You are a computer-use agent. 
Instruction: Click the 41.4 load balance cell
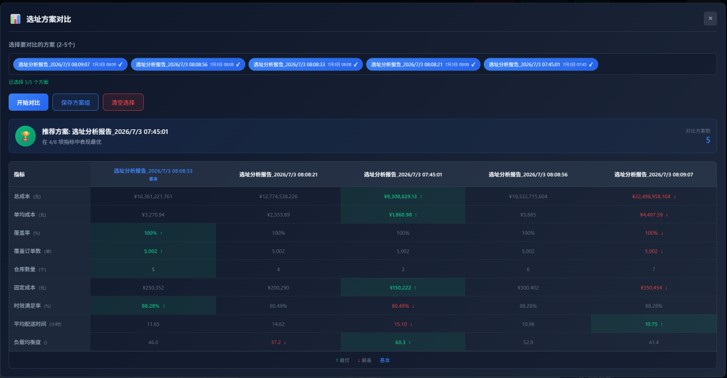point(654,342)
